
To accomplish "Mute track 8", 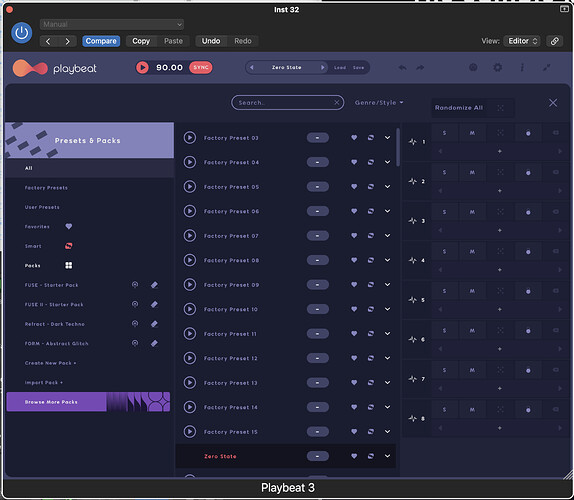I will [472, 410].
